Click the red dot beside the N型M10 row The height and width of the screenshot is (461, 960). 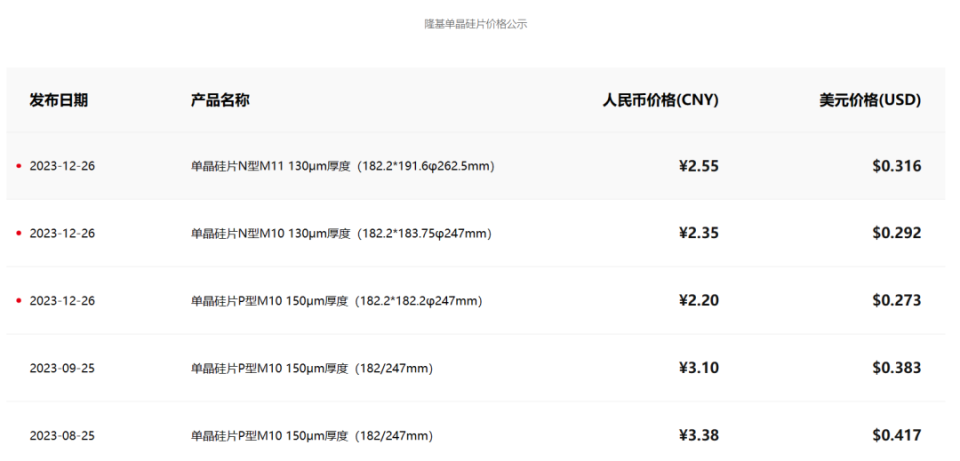point(19,233)
